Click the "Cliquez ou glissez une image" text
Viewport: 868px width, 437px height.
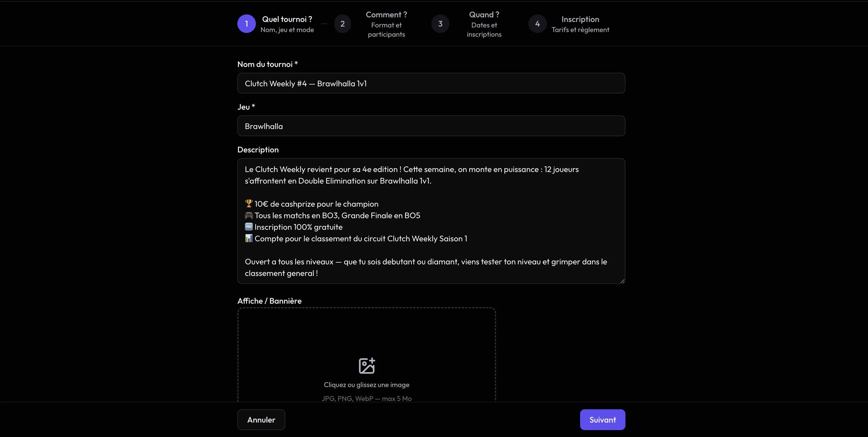pos(367,385)
